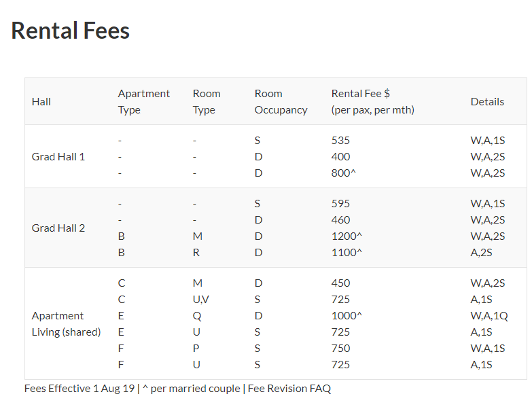Select the 1100^ rental fee cell
The width and height of the screenshot is (532, 407).
coord(347,253)
